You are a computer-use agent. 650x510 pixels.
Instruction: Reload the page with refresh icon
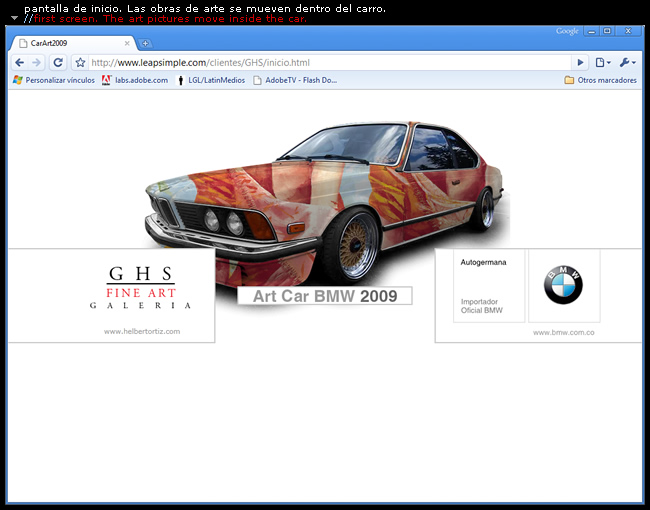tap(58, 62)
